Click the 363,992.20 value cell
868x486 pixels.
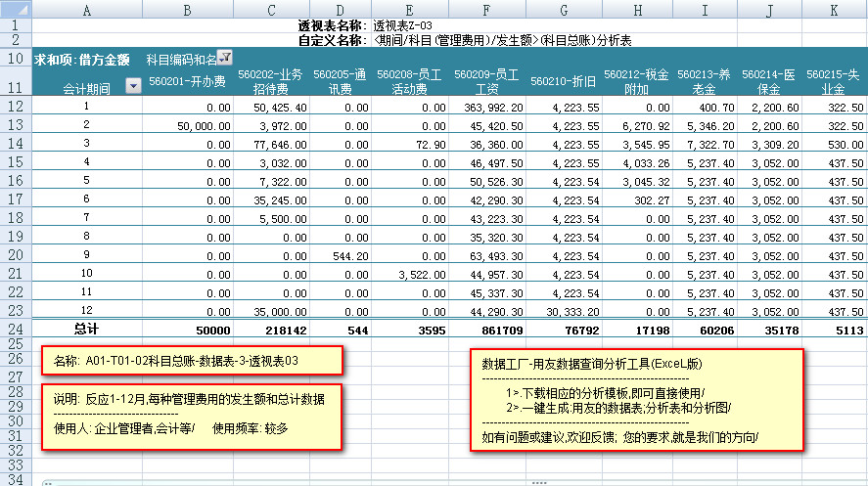click(486, 106)
